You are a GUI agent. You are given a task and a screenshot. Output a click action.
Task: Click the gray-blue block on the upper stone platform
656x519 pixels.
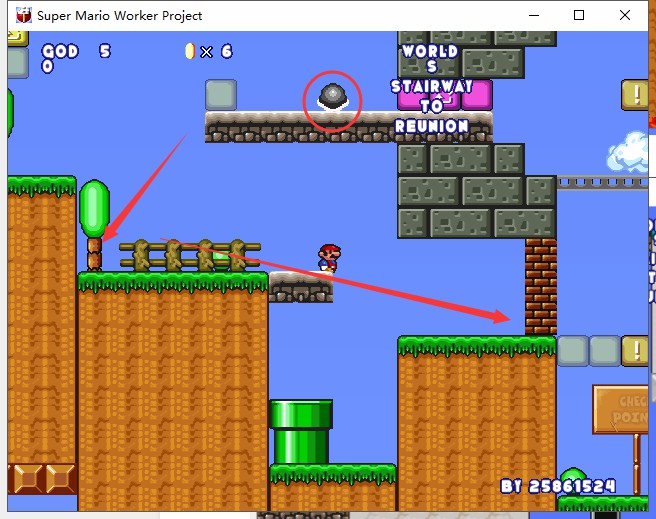coord(221,95)
